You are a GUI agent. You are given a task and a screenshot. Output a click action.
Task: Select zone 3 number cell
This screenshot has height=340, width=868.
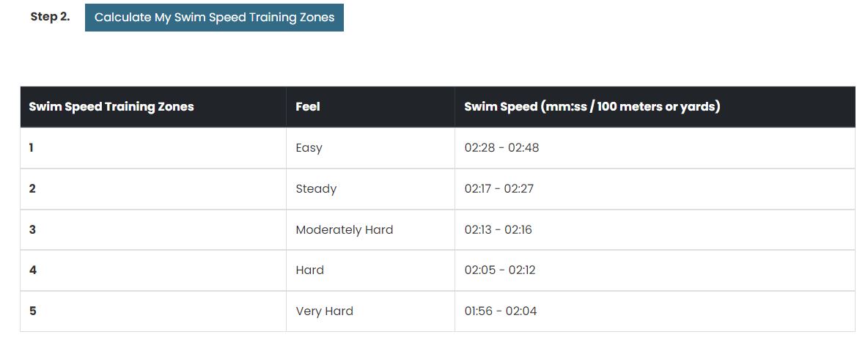pos(32,230)
